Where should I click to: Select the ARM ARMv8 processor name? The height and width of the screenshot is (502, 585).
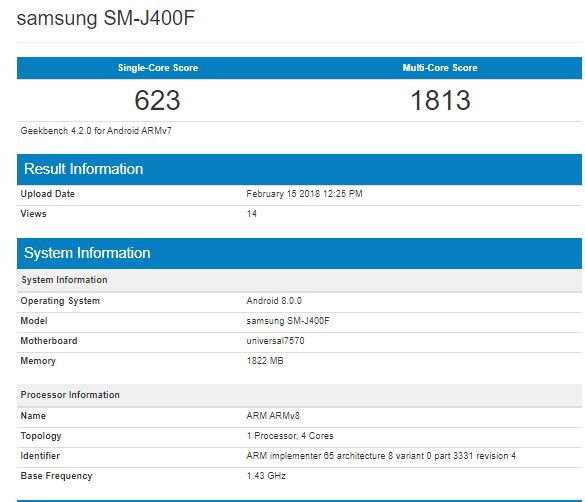(273, 416)
